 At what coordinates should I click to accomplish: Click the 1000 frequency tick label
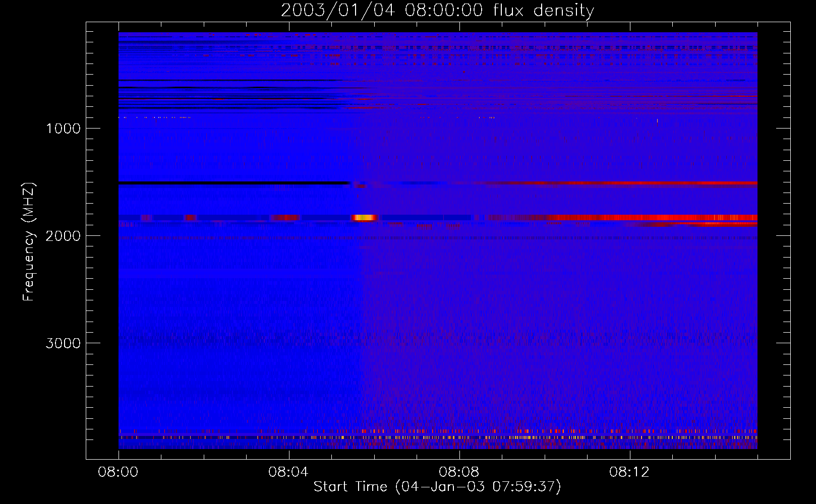pyautogui.click(x=63, y=129)
